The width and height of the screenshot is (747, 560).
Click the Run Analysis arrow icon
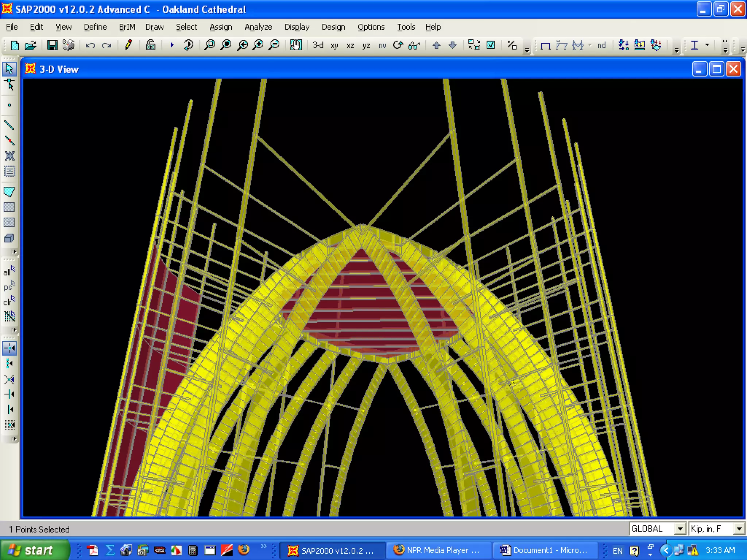tap(172, 45)
